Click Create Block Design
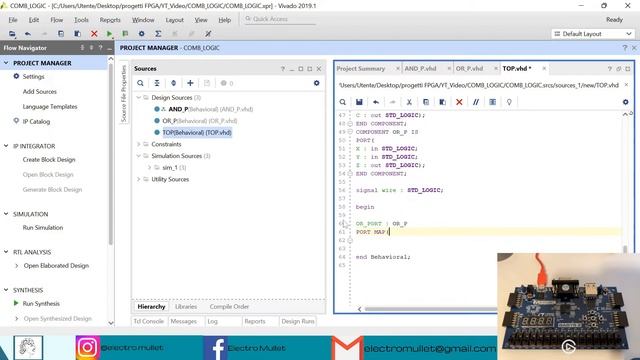Screen dimensions: 640x360 (49, 160)
